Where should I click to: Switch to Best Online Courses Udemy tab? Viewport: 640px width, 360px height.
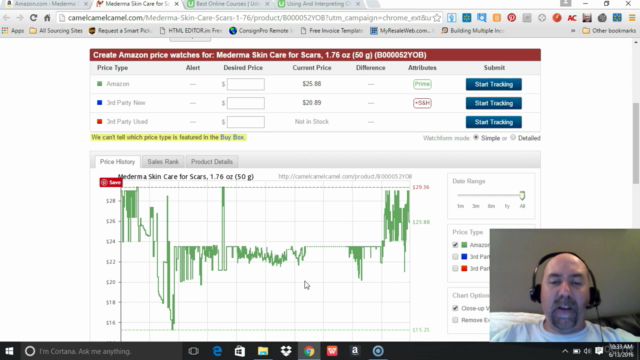(228, 4)
